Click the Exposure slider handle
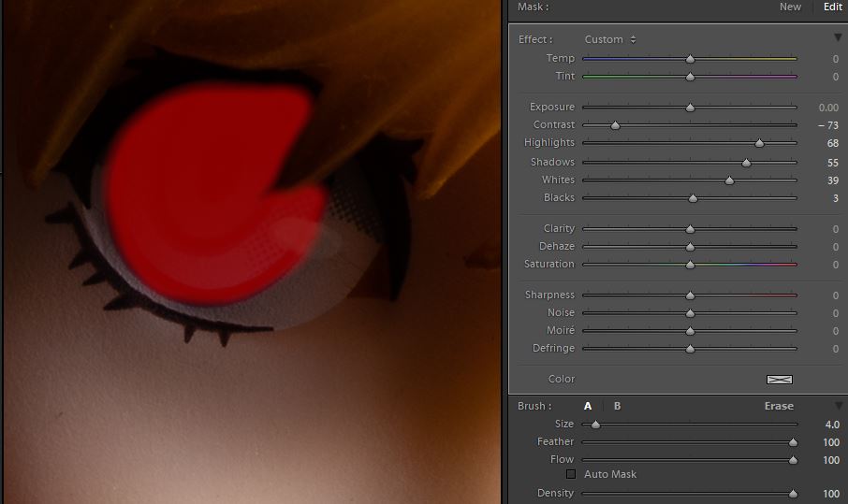The width and height of the screenshot is (848, 504). (690, 108)
